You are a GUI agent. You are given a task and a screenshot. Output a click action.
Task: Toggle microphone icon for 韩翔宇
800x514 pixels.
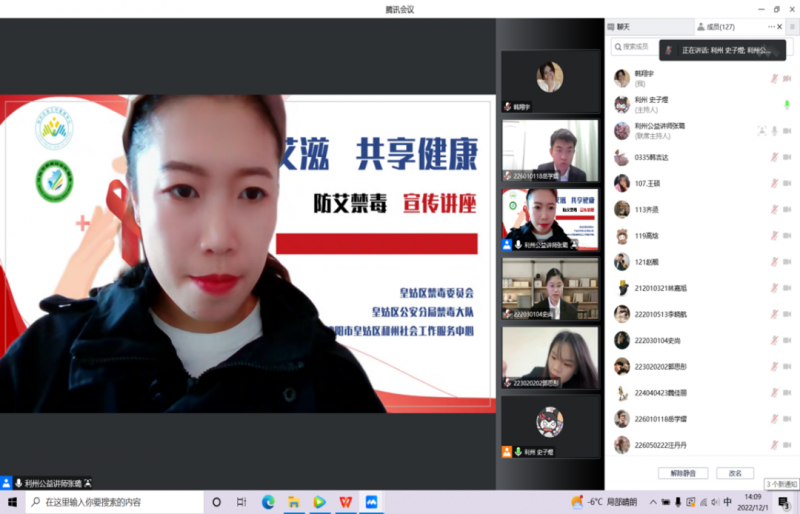click(774, 78)
